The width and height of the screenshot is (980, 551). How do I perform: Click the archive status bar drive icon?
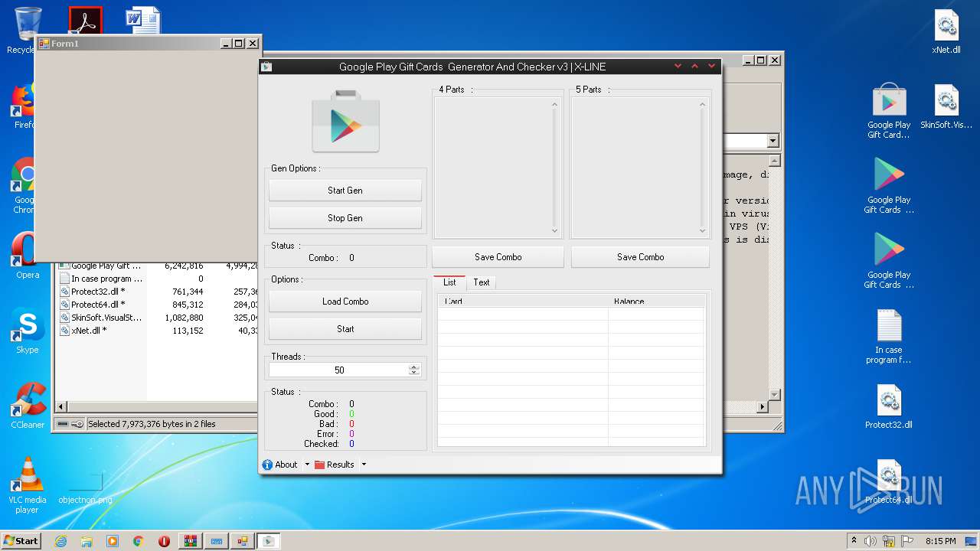[x=63, y=424]
